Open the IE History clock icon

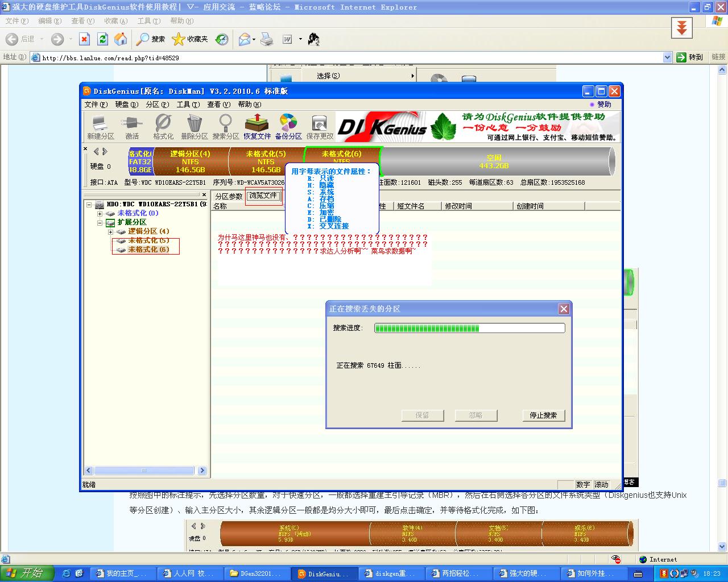222,39
